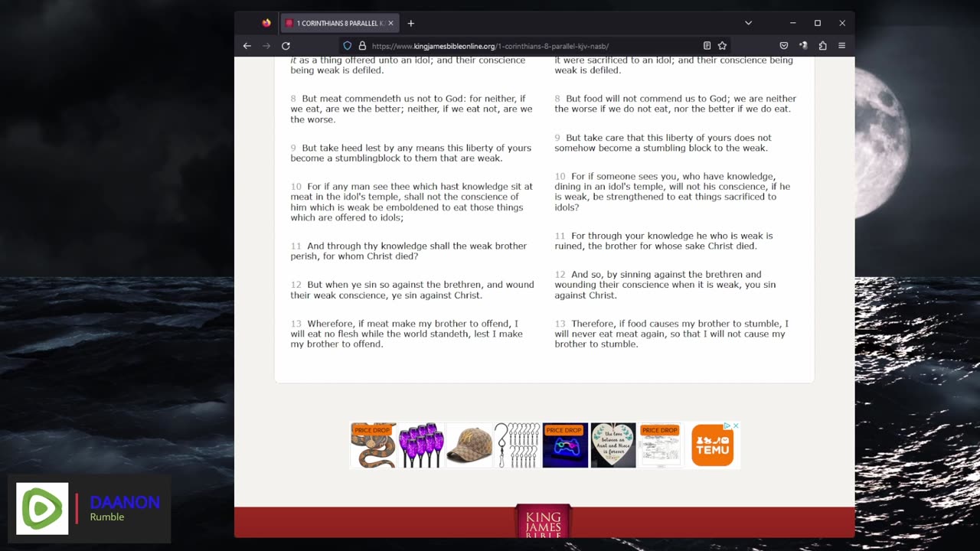Open the tracking protection shield
The image size is (980, 551).
(x=347, y=46)
